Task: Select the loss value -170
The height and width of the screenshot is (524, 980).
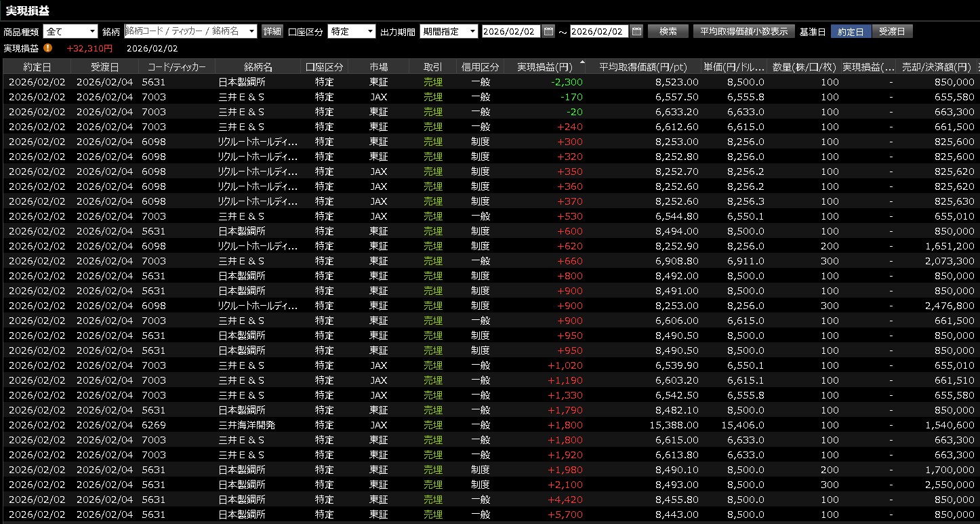Action: point(573,97)
